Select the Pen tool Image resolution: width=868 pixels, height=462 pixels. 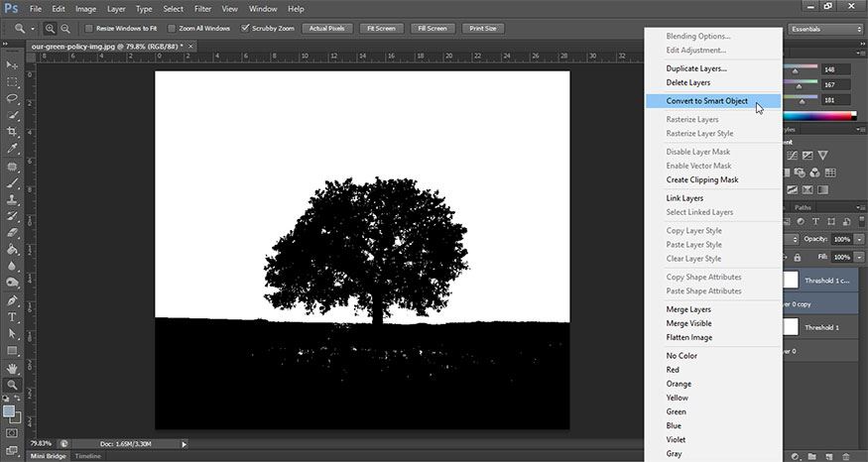[13, 300]
